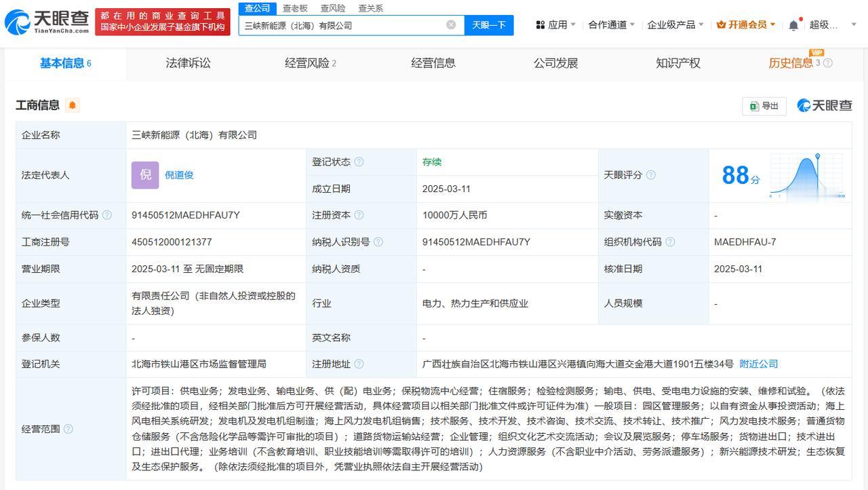
Task: Switch to the 查公司 search tab
Action: [258, 8]
